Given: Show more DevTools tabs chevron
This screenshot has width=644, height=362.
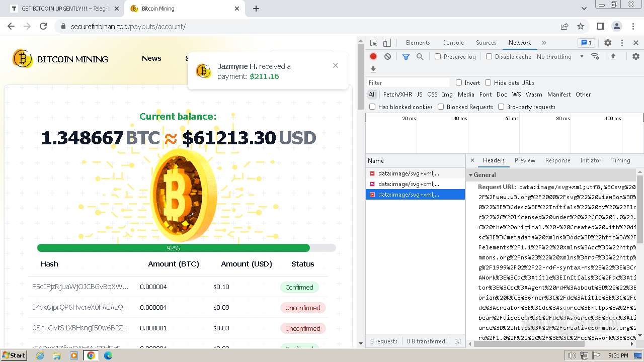Looking at the screenshot, I should pos(544,43).
